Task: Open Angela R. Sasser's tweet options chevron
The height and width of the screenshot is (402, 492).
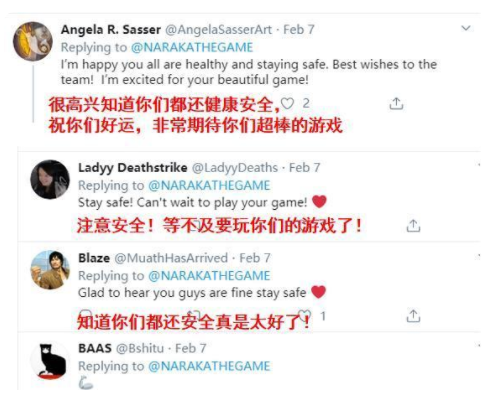Action: click(466, 28)
